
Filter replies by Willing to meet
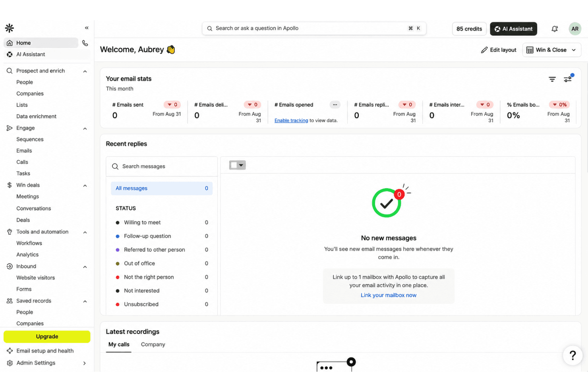[x=162, y=222]
